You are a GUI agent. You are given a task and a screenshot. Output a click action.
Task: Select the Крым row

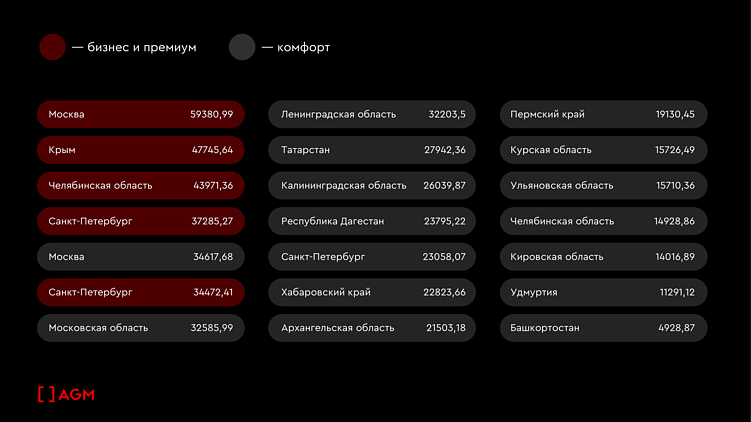141,150
